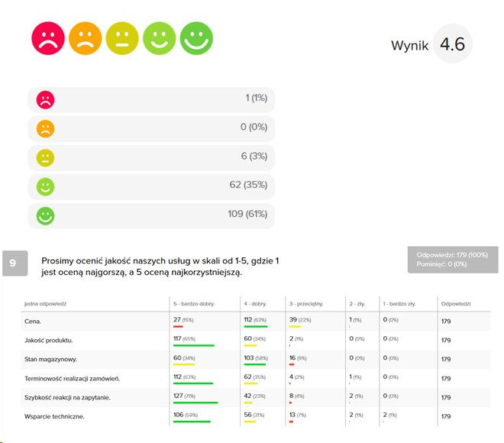This screenshot has height=443, width=504.
Task: Click green bar under 127 (71%)
Action: (196, 403)
